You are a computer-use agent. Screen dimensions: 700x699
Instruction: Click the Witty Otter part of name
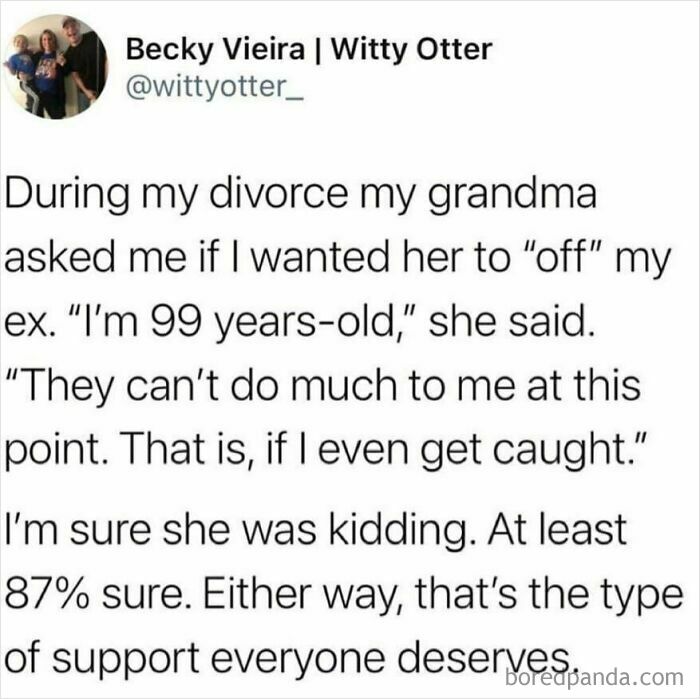[x=412, y=49]
